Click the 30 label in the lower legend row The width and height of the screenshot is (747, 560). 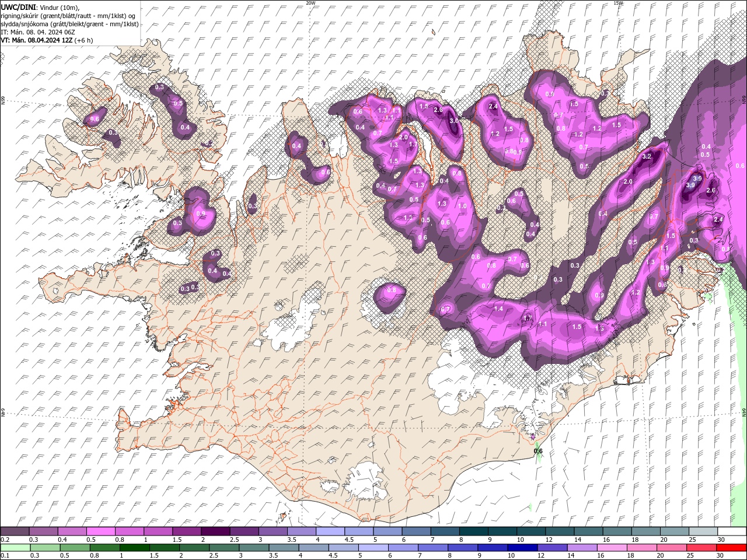pos(719,556)
